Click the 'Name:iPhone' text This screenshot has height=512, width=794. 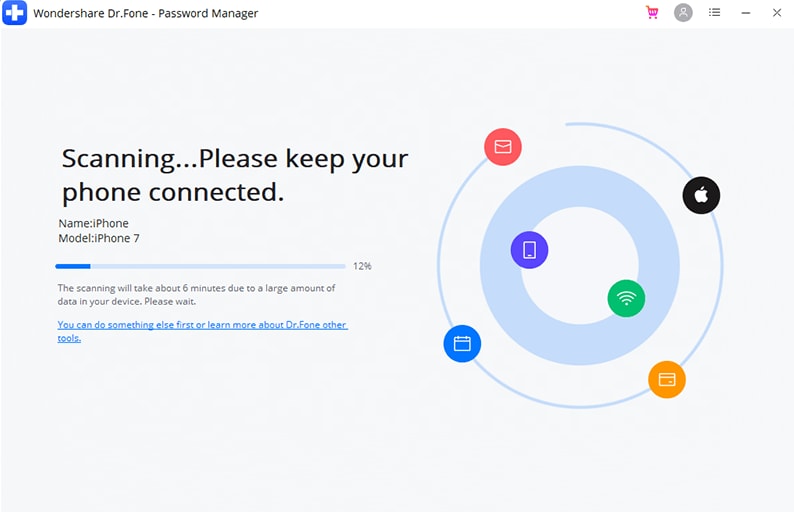click(94, 223)
